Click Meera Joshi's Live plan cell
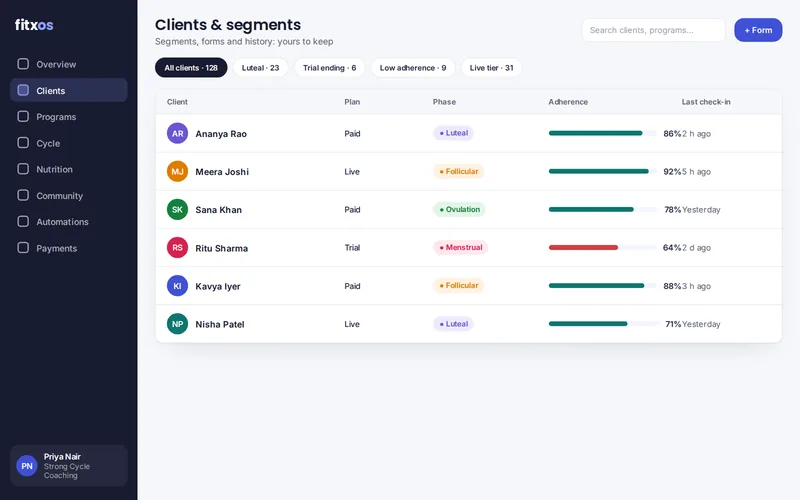The image size is (800, 500). click(x=352, y=171)
